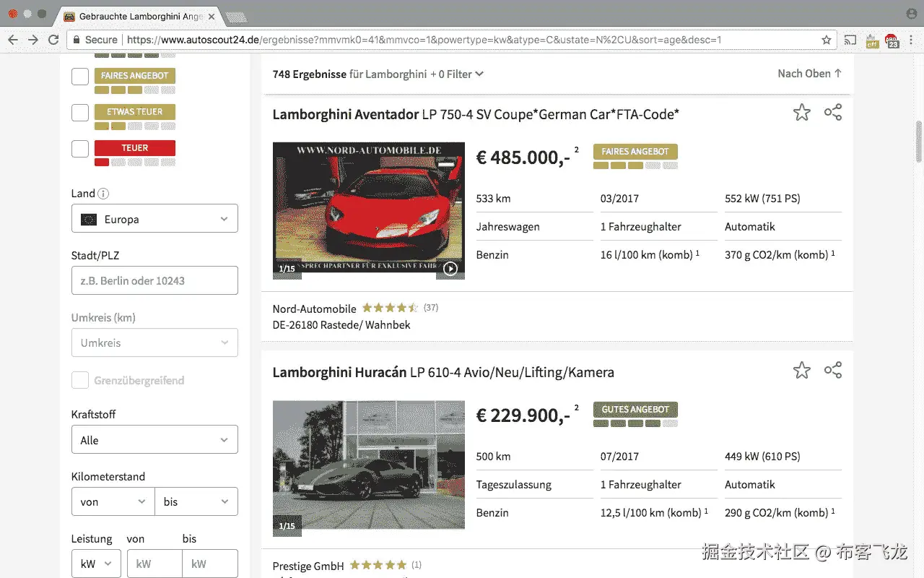924x578 pixels.
Task: Open the gray Huracán photo thumbnail
Action: coord(369,468)
